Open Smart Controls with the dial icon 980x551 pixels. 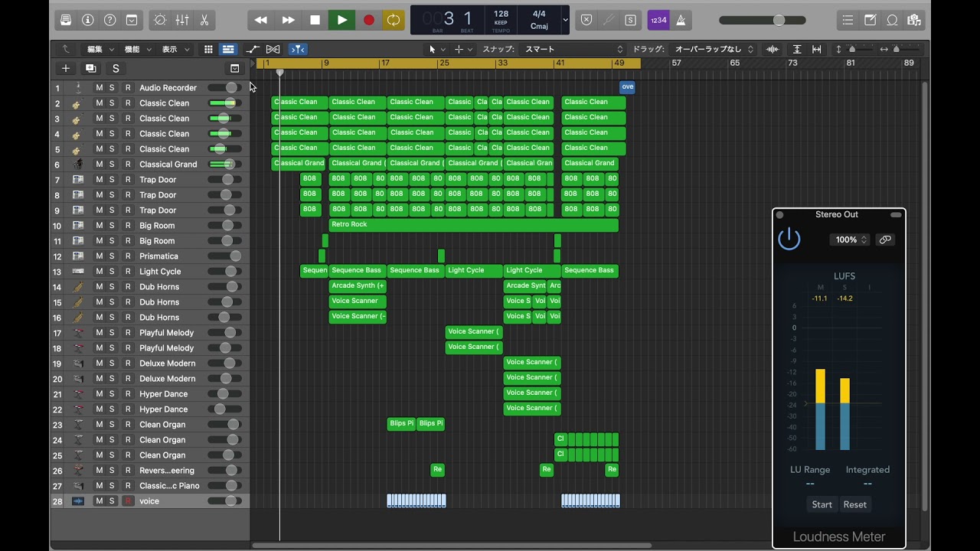159,20
